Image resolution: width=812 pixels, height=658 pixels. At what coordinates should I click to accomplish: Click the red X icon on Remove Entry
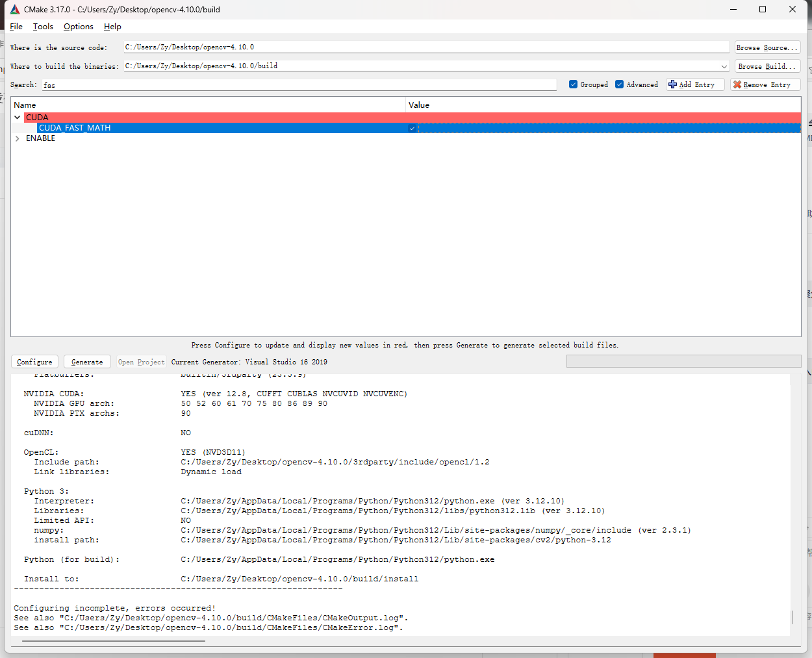pyautogui.click(x=737, y=84)
